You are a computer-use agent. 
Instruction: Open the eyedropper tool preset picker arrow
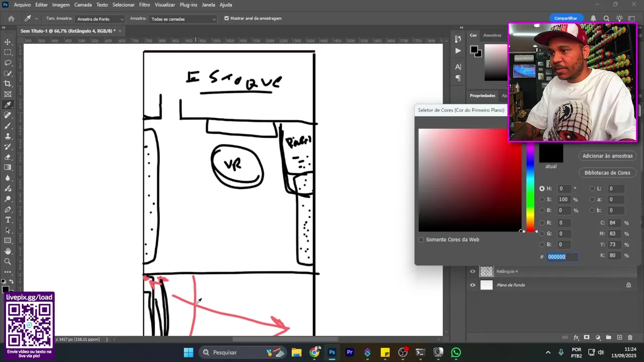point(36,19)
